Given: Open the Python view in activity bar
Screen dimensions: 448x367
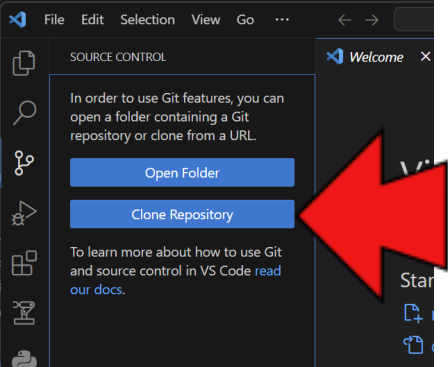Looking at the screenshot, I should [24, 359].
